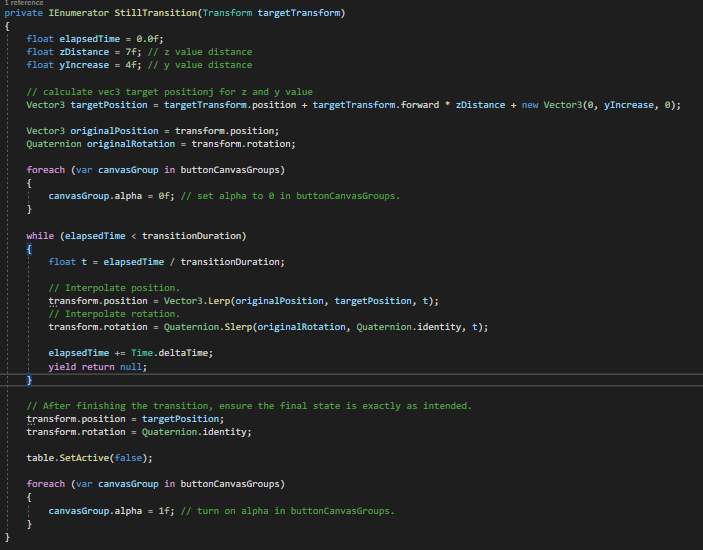Click the method's final closing brace
The image size is (703, 550).
pyautogui.click(x=7, y=537)
